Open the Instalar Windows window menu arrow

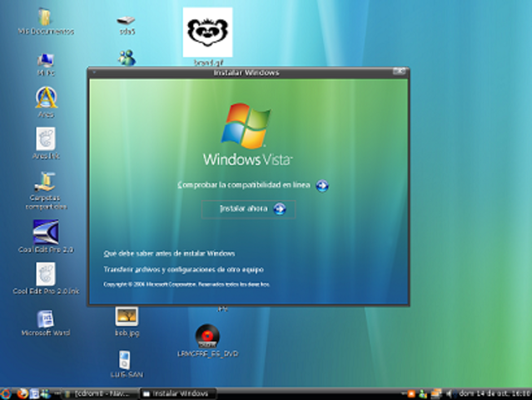(94, 72)
